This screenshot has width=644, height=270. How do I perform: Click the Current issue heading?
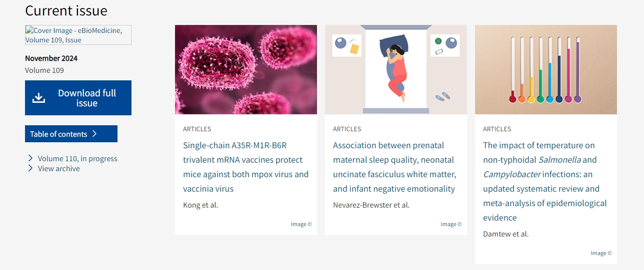click(66, 10)
